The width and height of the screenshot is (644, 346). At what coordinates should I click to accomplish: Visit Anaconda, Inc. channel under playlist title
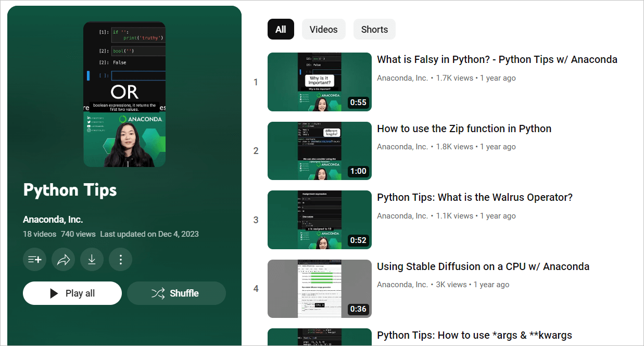[53, 219]
